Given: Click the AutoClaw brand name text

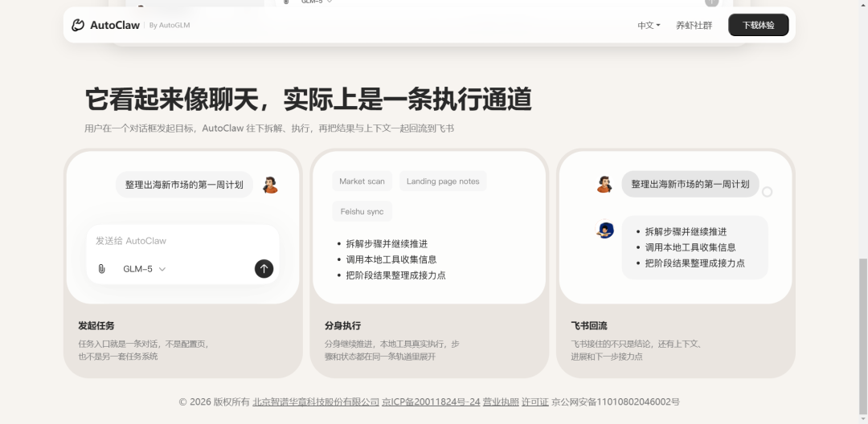Looking at the screenshot, I should 115,25.
